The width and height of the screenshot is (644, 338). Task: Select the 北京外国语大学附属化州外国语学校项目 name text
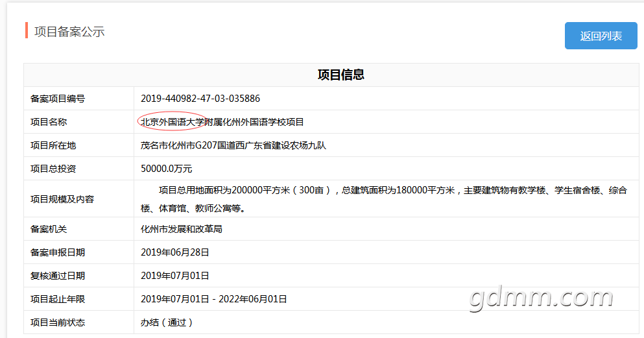(222, 122)
